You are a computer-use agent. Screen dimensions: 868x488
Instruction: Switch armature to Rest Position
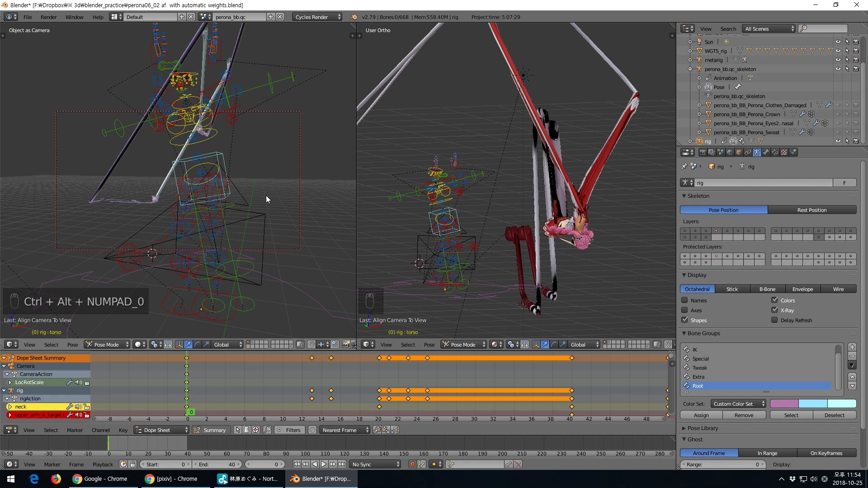pos(812,210)
